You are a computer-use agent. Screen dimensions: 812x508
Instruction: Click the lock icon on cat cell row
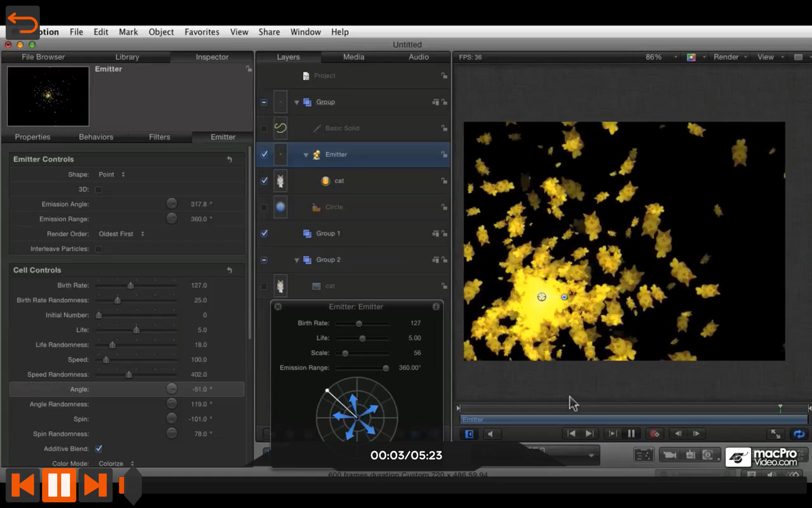[444, 181]
